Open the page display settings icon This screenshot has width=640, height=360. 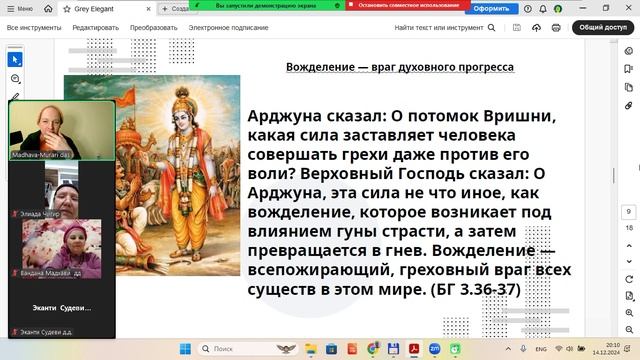pyautogui.click(x=629, y=296)
